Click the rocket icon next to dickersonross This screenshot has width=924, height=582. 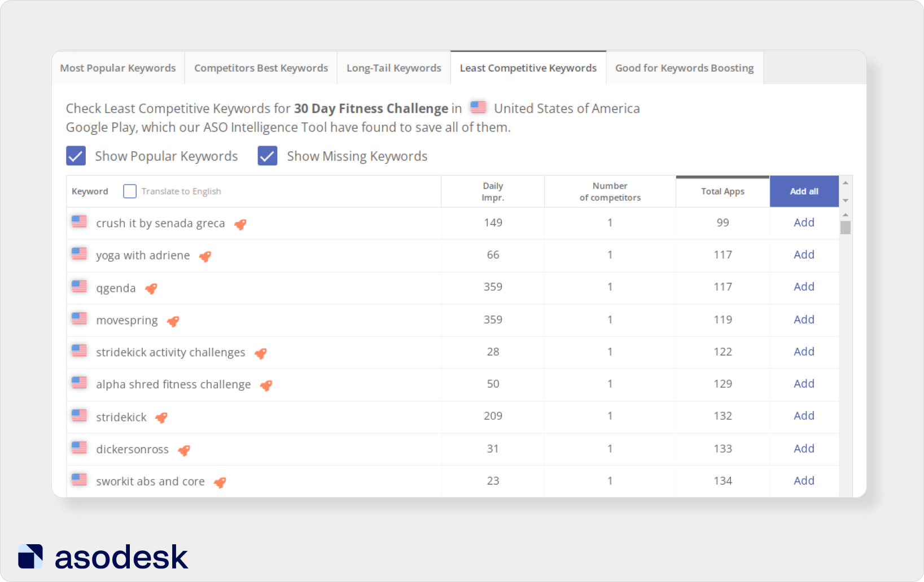(x=184, y=450)
